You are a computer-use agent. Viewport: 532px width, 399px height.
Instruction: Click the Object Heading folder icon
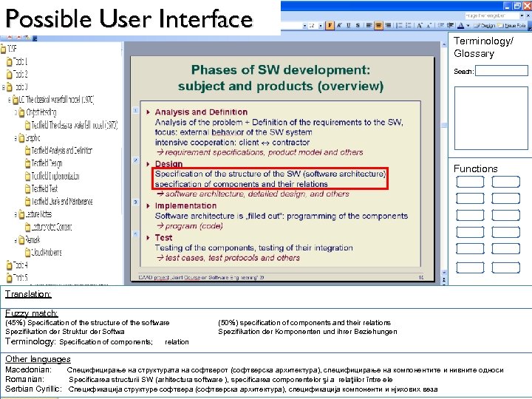pos(21,112)
